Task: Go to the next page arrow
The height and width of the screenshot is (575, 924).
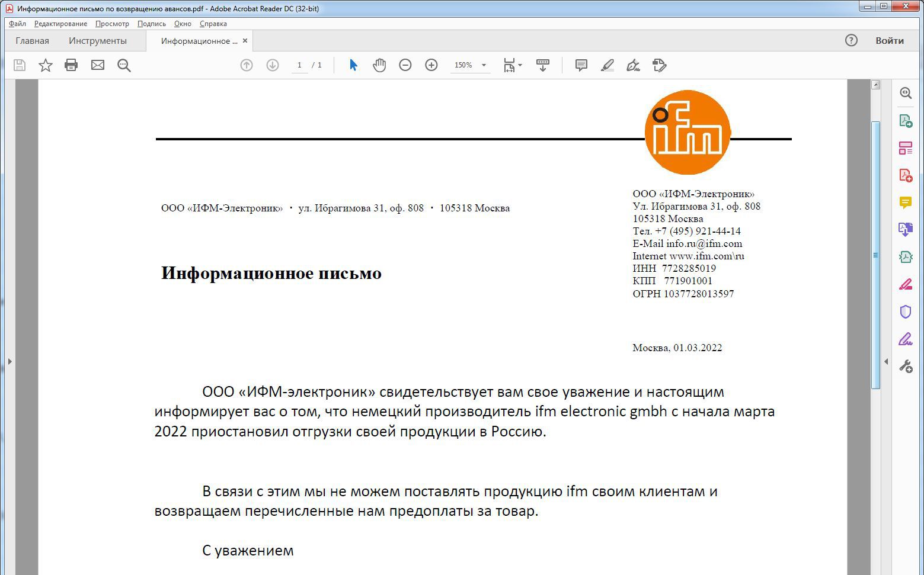Action: 273,65
